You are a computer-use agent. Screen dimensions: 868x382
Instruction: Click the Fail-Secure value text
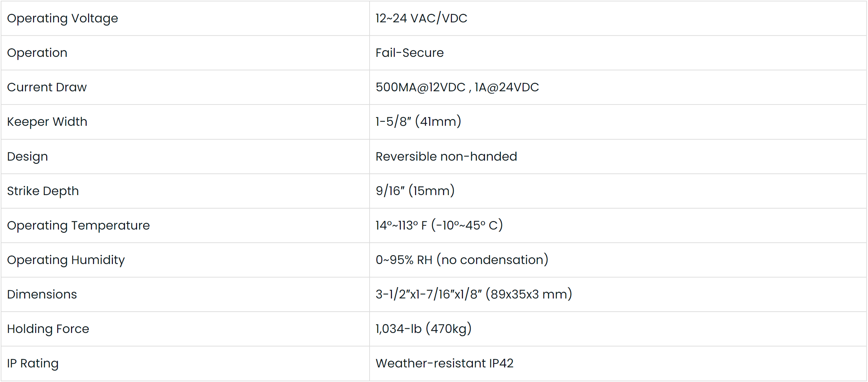click(410, 53)
